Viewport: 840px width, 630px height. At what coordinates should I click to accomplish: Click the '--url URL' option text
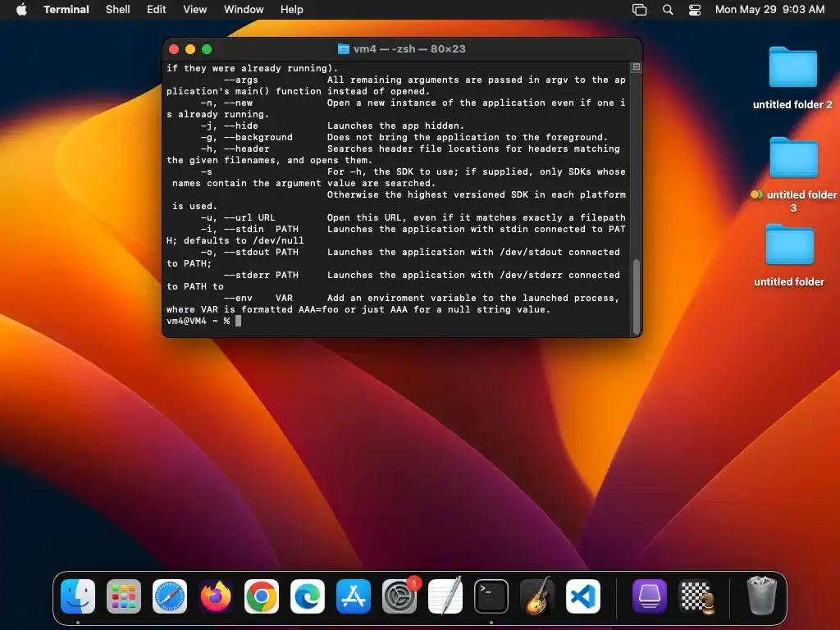249,217
